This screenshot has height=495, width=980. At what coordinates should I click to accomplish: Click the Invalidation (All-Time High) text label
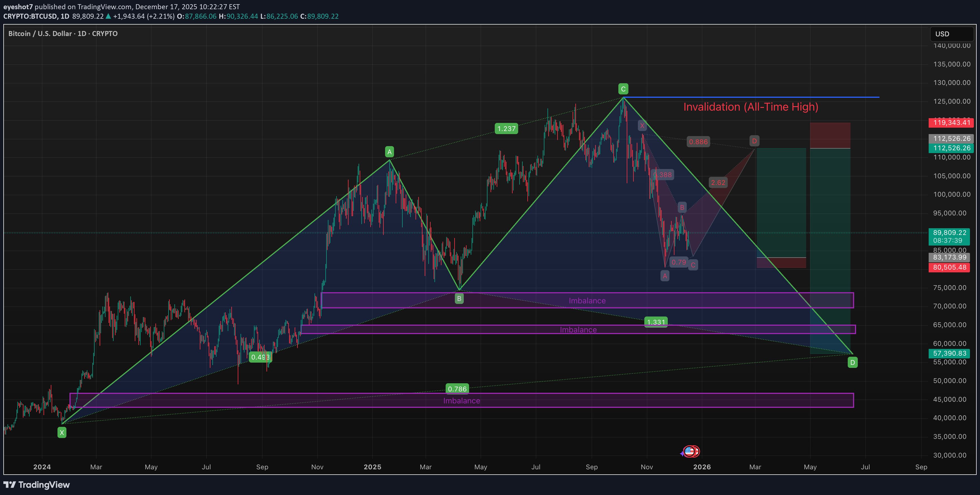751,107
